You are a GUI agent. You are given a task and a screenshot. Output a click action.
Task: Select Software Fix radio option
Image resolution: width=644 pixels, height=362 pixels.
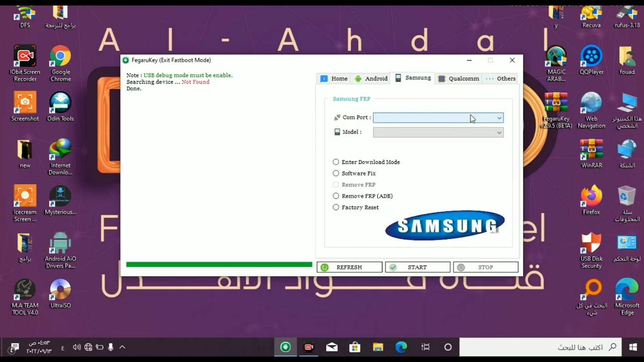coord(354,173)
